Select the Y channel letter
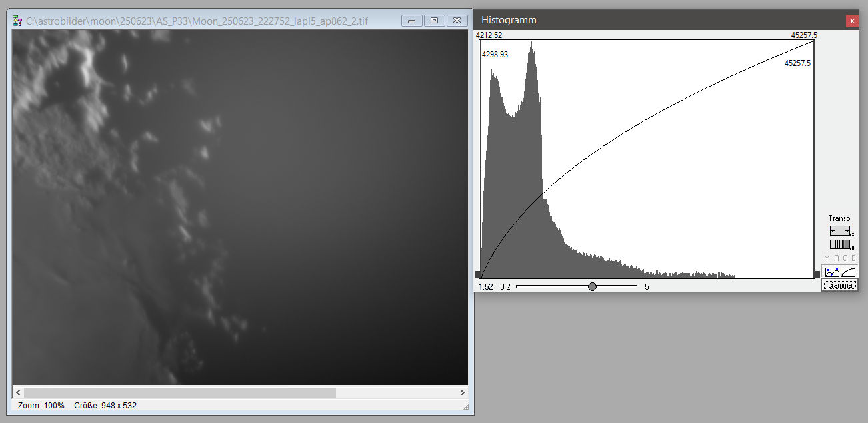The image size is (868, 423). click(x=827, y=258)
